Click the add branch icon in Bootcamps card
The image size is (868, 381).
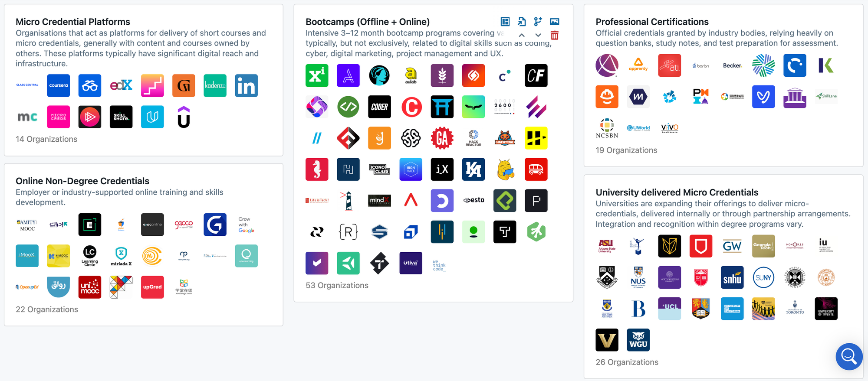pos(538,22)
